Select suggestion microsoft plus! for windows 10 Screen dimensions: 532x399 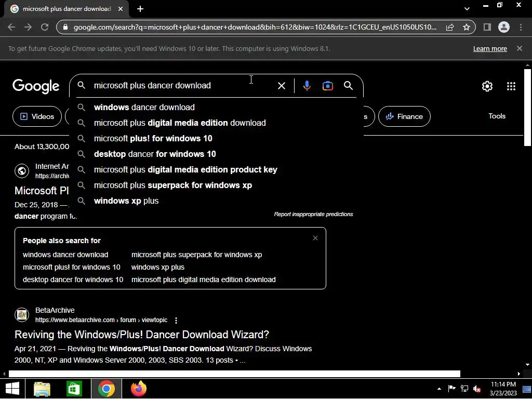tap(216, 138)
